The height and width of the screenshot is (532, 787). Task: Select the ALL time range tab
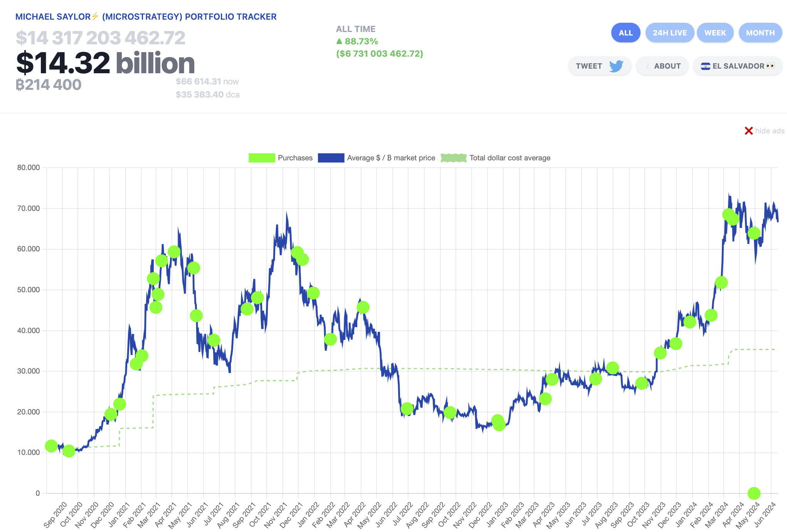pyautogui.click(x=626, y=33)
